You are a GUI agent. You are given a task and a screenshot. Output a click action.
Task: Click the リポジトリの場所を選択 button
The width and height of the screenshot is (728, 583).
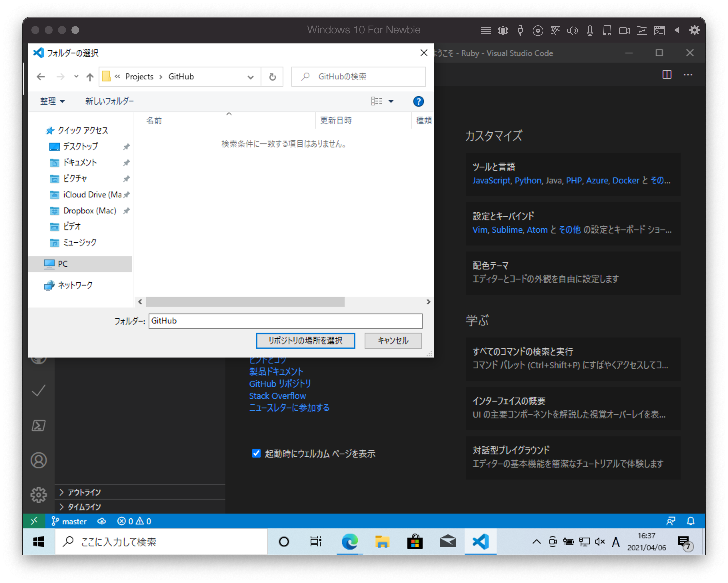[x=305, y=341]
